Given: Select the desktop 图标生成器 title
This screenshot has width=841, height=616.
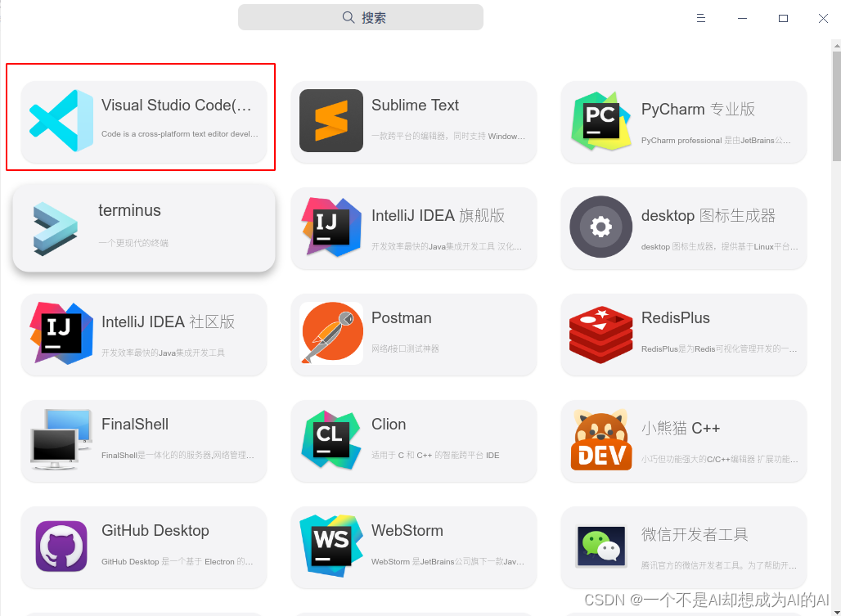Looking at the screenshot, I should 708,215.
